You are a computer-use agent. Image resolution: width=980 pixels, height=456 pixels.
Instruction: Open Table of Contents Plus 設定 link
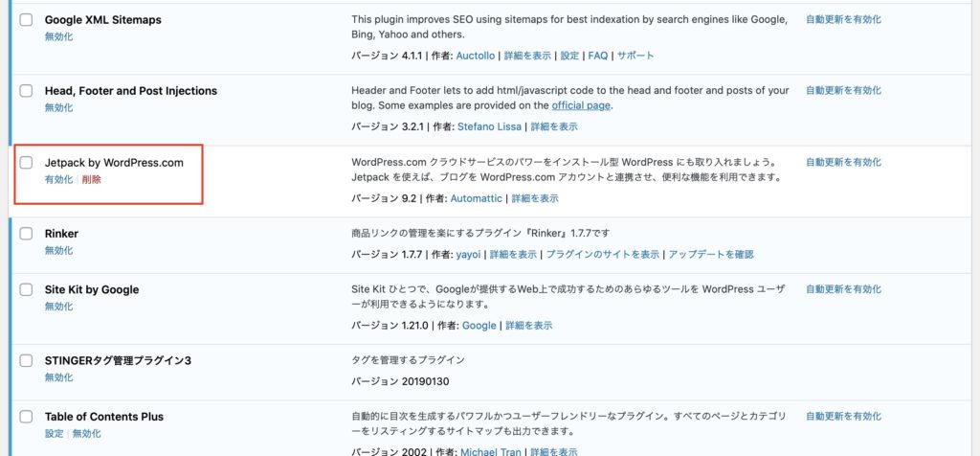(54, 433)
